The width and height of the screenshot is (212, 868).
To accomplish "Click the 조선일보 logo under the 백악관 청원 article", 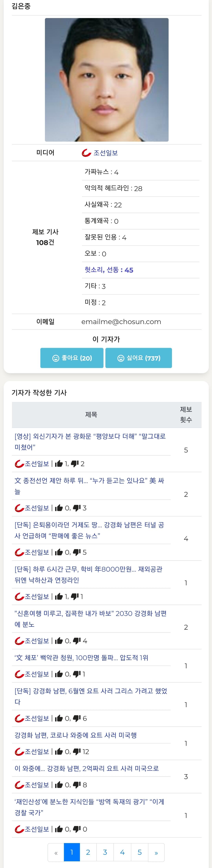I will [x=19, y=674].
